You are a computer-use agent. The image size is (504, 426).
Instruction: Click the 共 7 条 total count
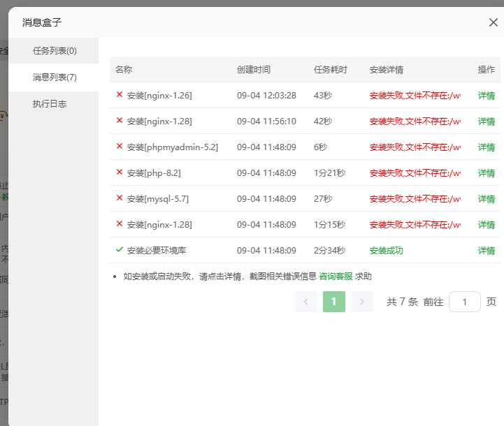402,302
